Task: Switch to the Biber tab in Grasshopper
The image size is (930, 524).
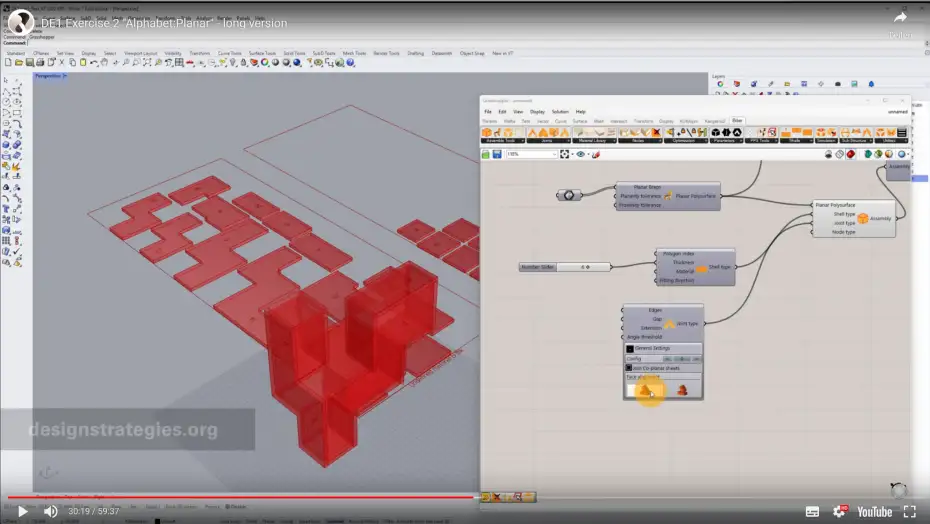Action: click(x=737, y=120)
